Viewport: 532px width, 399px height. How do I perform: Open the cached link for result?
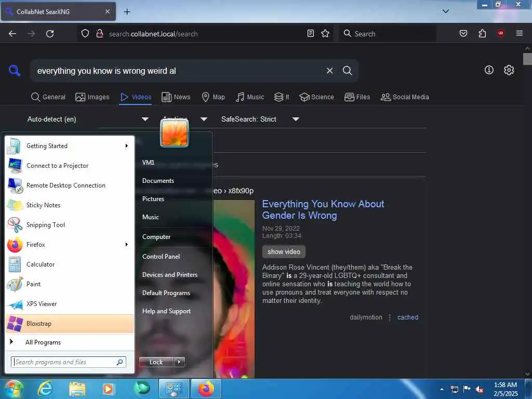pyautogui.click(x=408, y=317)
